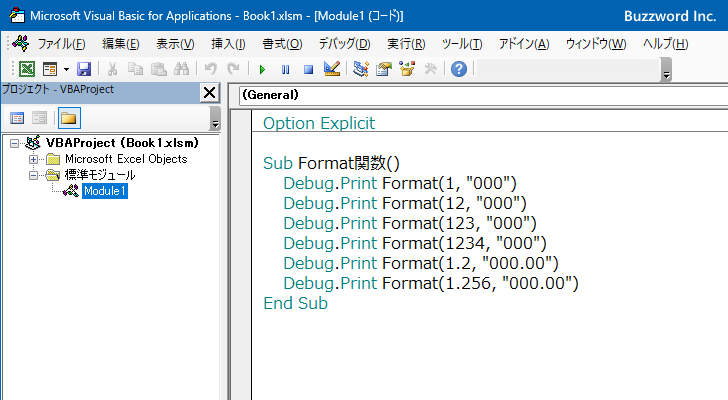Open the ヘルプ(H) menu
Viewport: 728px width, 400px height.
click(x=666, y=44)
